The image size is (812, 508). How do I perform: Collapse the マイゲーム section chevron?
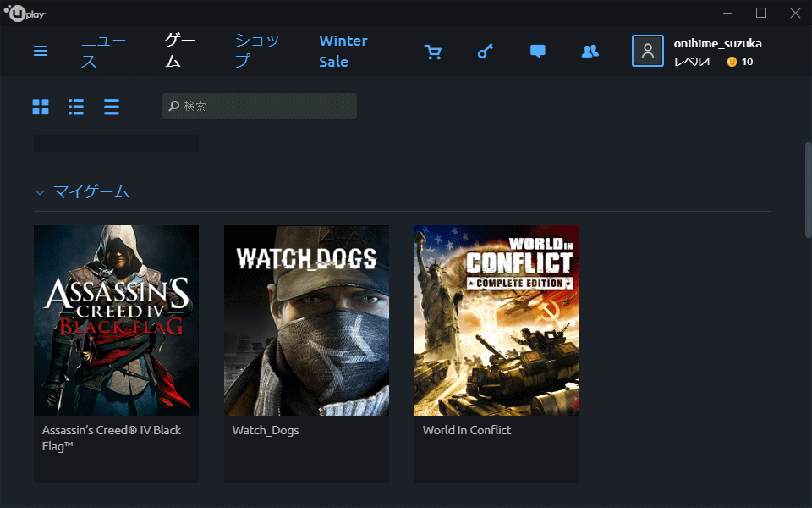(x=40, y=192)
